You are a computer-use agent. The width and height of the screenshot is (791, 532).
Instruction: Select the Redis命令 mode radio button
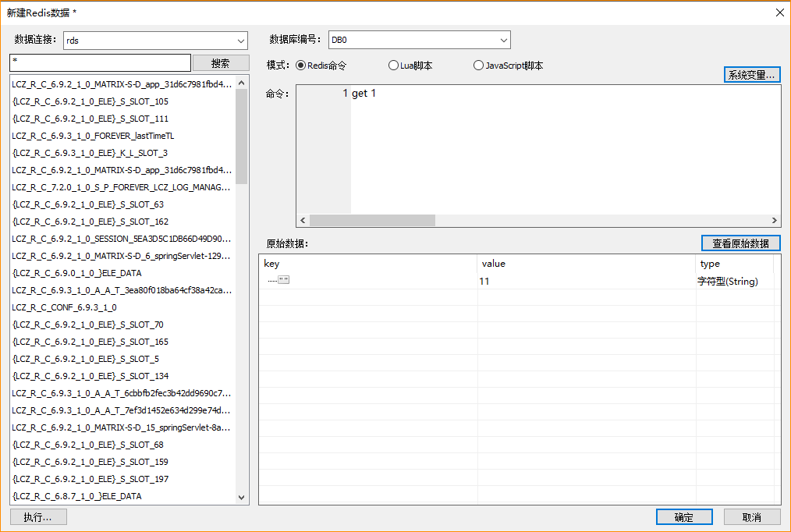pyautogui.click(x=301, y=66)
